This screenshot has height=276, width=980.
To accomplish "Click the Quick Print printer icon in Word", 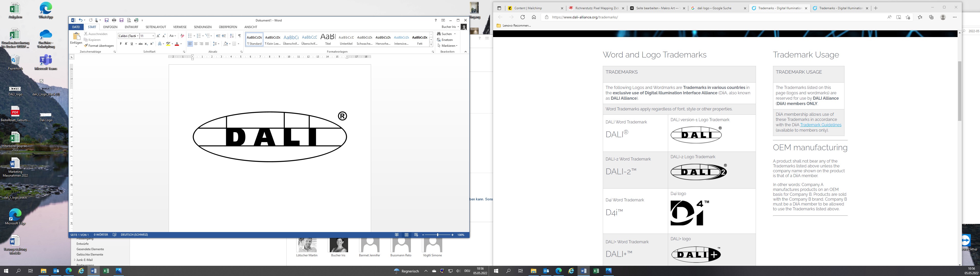I will coord(114,20).
